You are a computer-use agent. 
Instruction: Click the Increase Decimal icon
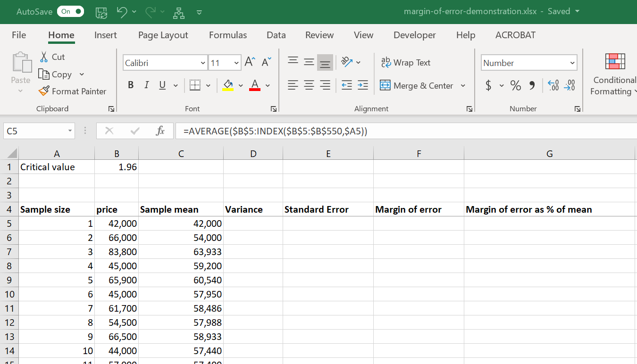[553, 85]
